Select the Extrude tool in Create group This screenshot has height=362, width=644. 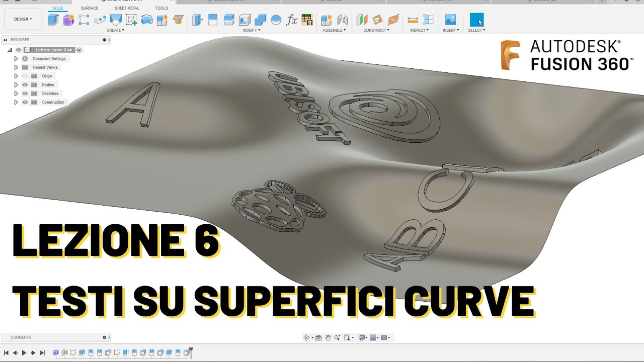(53, 20)
